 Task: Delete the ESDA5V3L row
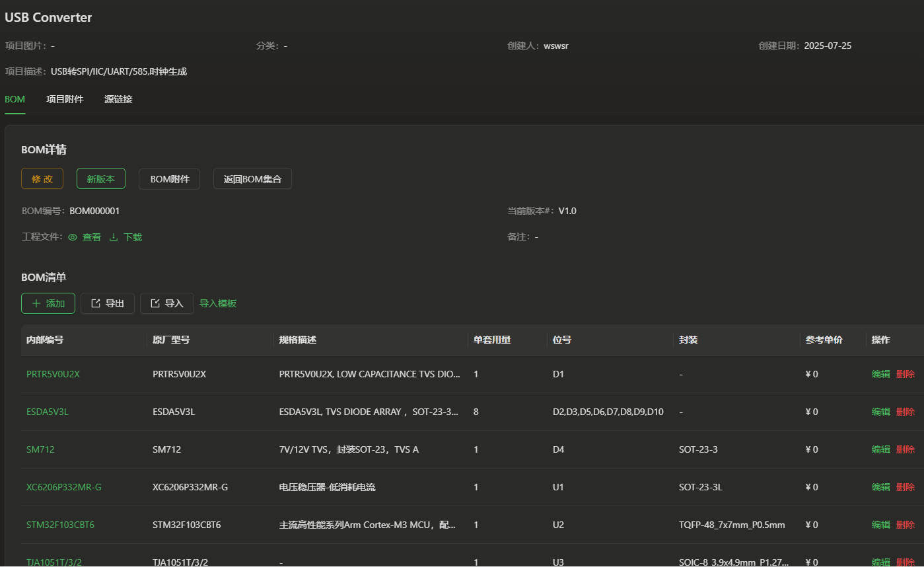point(905,412)
